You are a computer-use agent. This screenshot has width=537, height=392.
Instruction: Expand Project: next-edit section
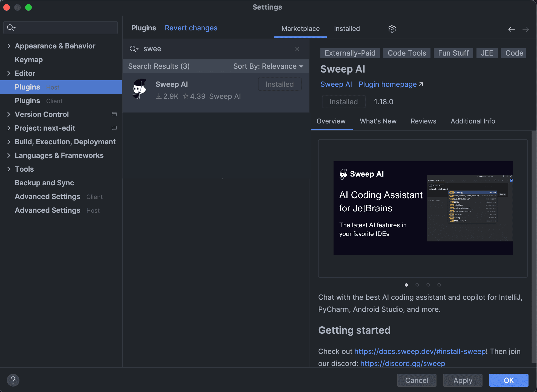[9, 128]
